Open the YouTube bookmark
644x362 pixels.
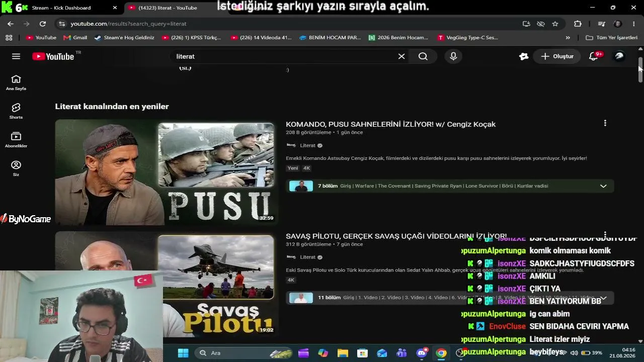point(41,38)
